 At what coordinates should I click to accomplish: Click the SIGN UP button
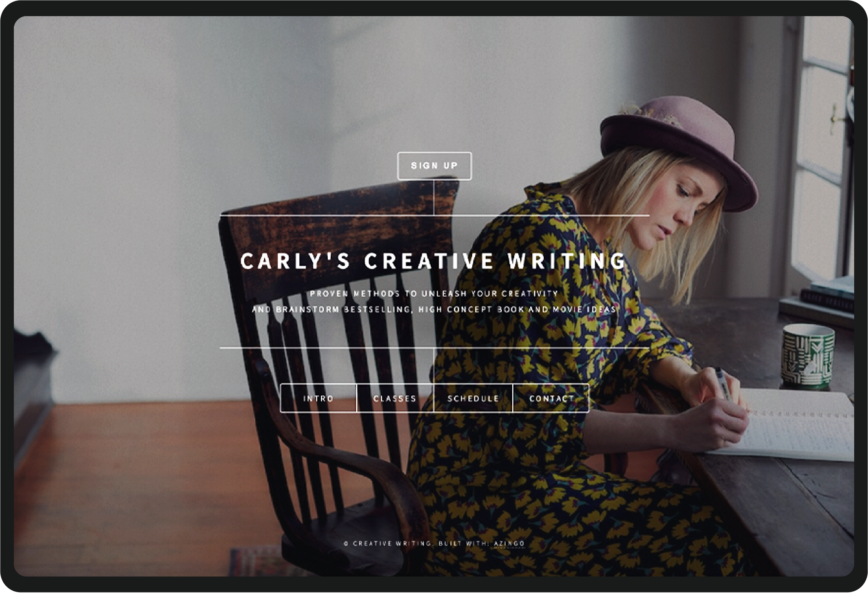pyautogui.click(x=434, y=166)
